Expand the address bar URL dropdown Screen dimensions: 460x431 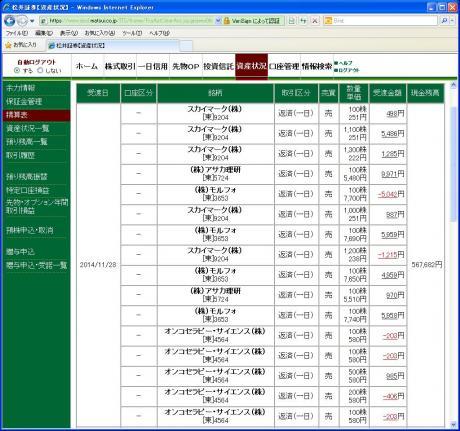click(218, 21)
